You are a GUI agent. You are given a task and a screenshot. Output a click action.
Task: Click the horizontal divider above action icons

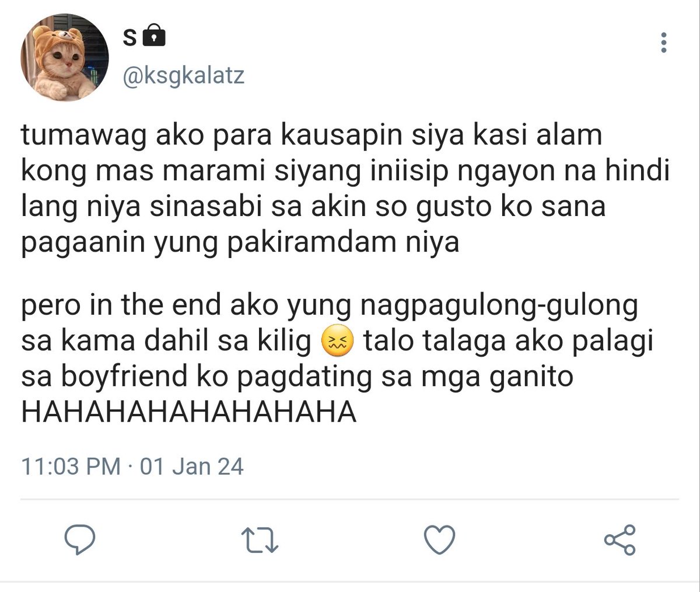(350, 500)
